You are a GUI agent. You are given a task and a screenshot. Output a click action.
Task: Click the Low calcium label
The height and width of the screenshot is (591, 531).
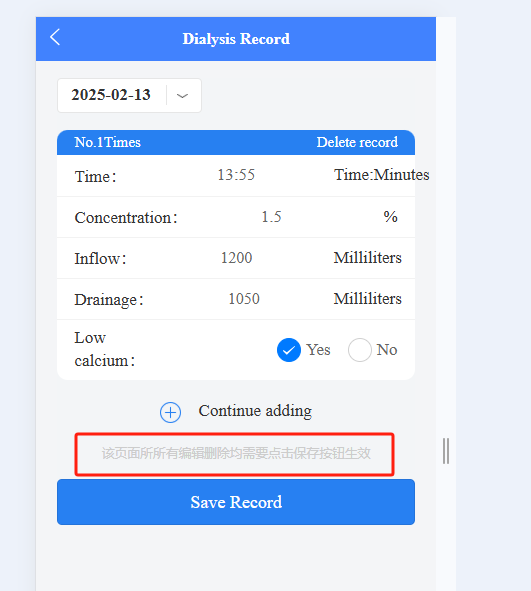104,349
